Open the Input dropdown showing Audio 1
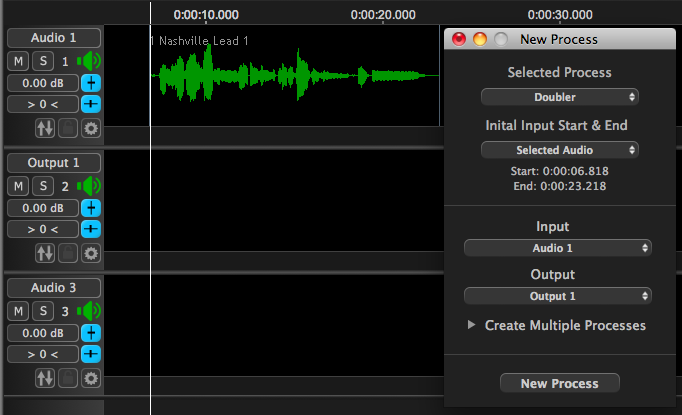The width and height of the screenshot is (682, 415). coord(558,247)
